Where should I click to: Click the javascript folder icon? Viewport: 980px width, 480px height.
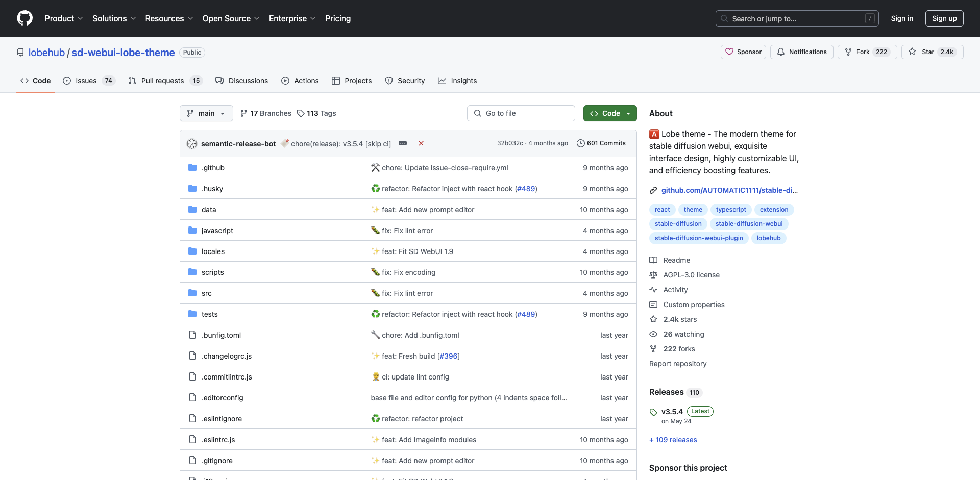pos(192,231)
